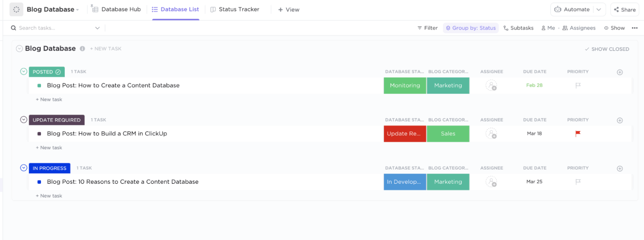The width and height of the screenshot is (644, 240).
Task: Open task 10 Reasons to Create a Content Database
Action: [x=123, y=182]
